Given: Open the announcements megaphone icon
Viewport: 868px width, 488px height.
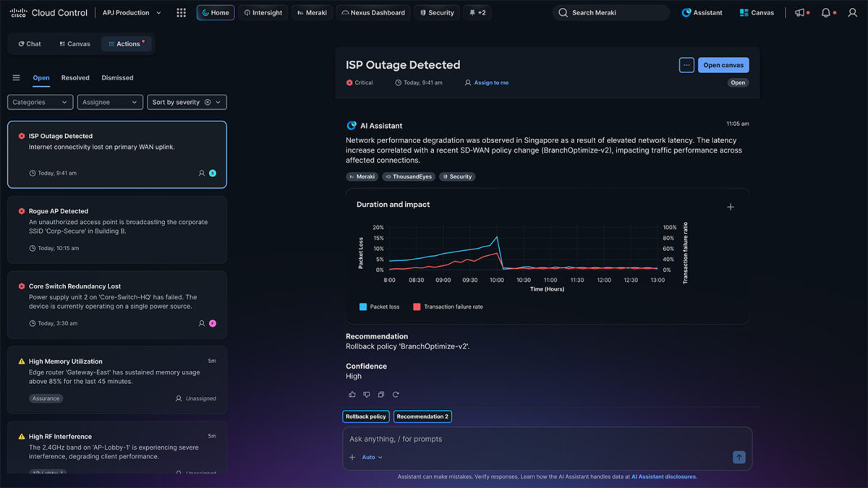Looking at the screenshot, I should [799, 13].
